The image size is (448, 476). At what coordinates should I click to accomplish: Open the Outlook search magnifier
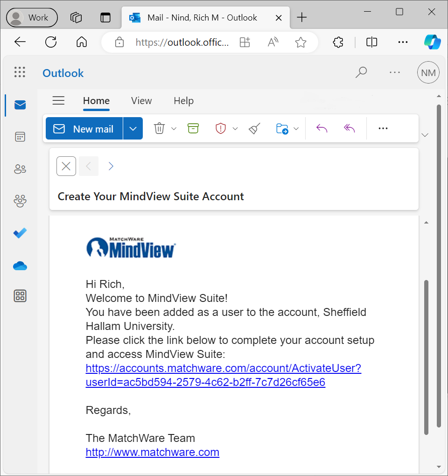361,72
